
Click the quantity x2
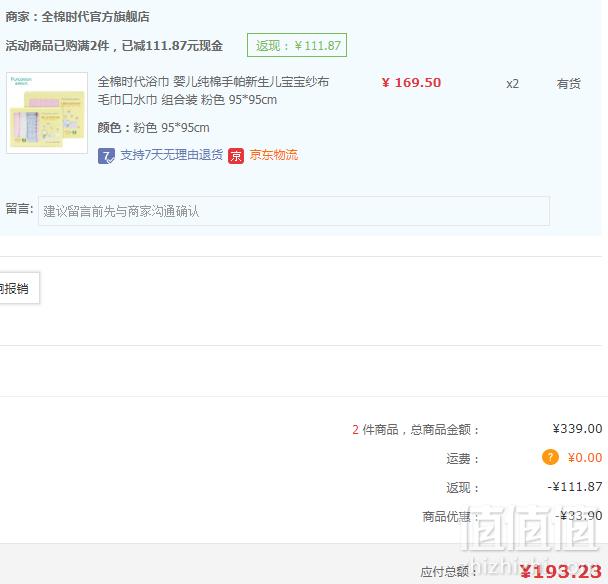pyautogui.click(x=512, y=84)
